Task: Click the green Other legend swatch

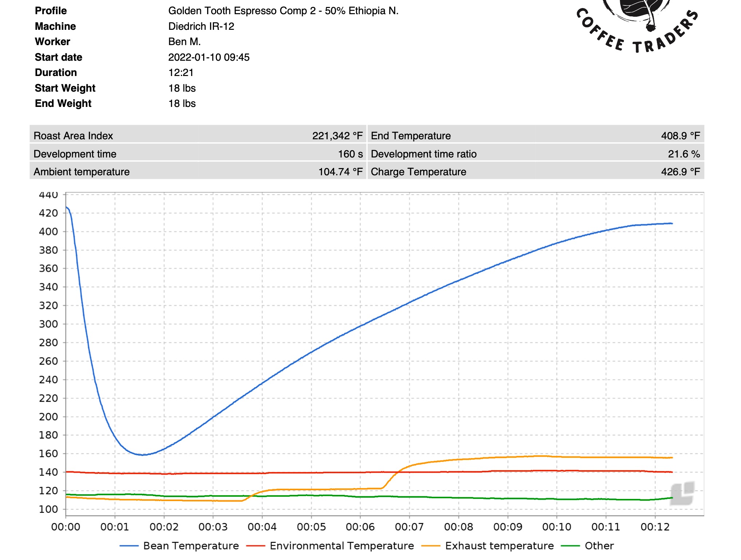Action: (x=570, y=546)
